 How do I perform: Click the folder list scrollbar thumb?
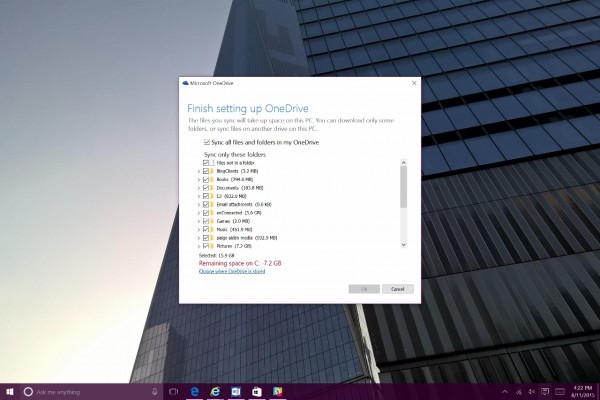click(403, 187)
